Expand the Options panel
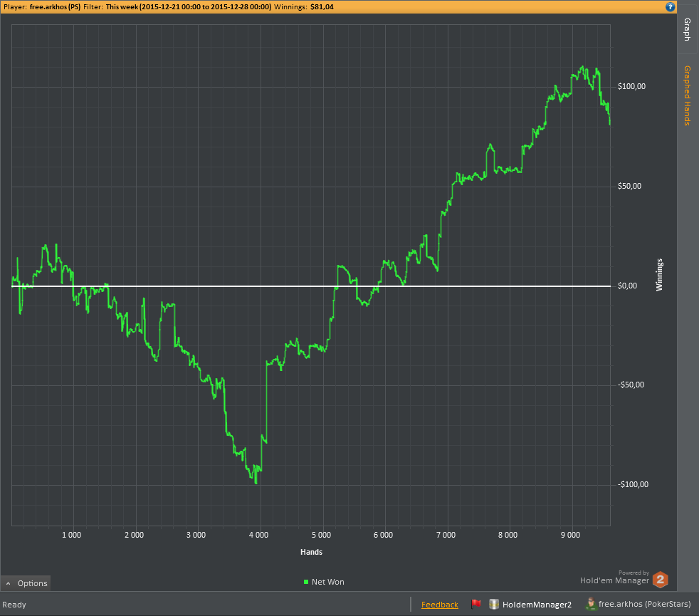 (26, 583)
